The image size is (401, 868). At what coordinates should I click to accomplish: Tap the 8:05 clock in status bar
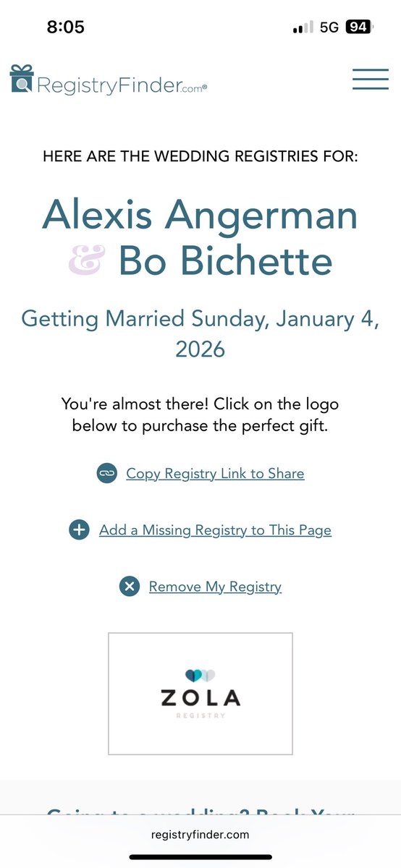[x=66, y=27]
